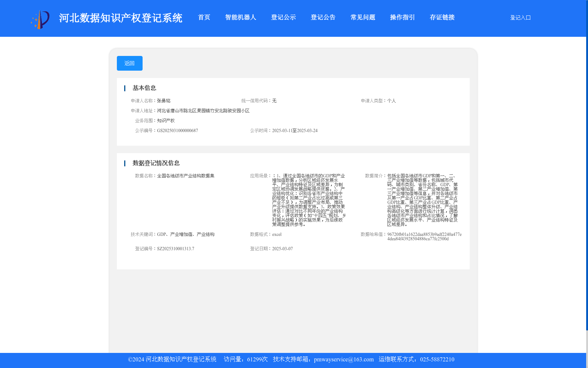The image size is (588, 368).
Task: Open the 登记公示 announcements section
Action: [283, 17]
